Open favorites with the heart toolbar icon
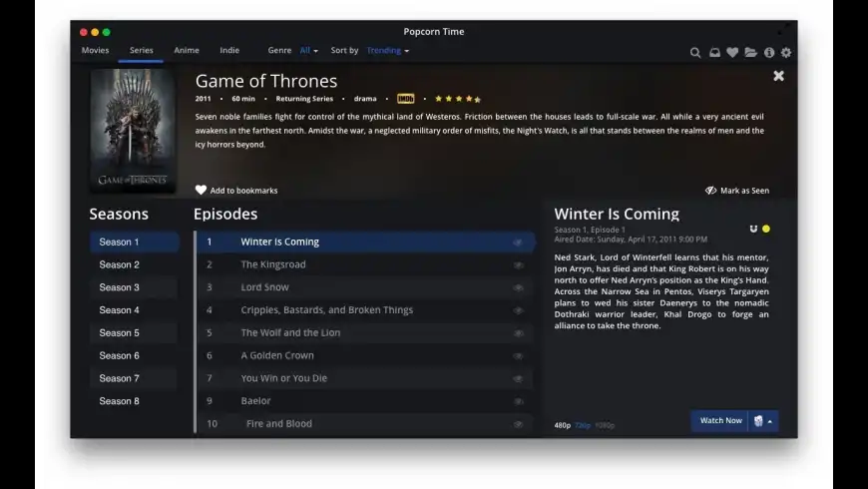 (x=732, y=53)
